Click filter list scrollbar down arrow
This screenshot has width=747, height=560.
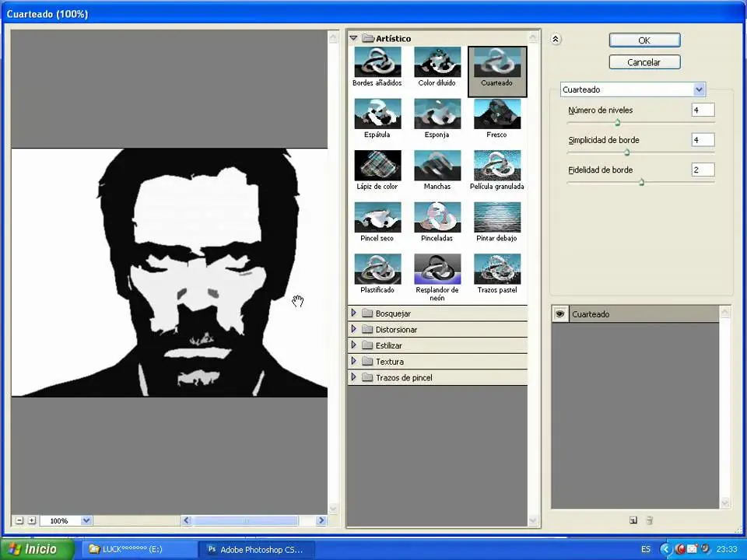(x=532, y=520)
